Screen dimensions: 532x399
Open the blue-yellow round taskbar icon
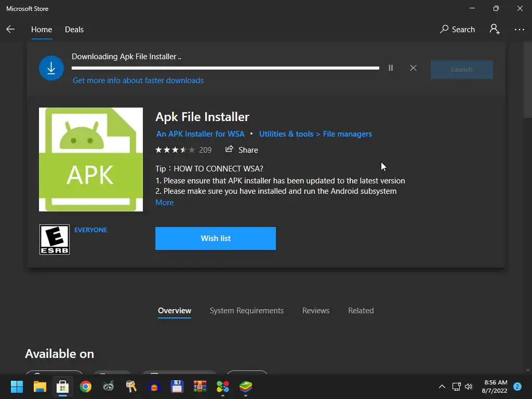coord(154,387)
